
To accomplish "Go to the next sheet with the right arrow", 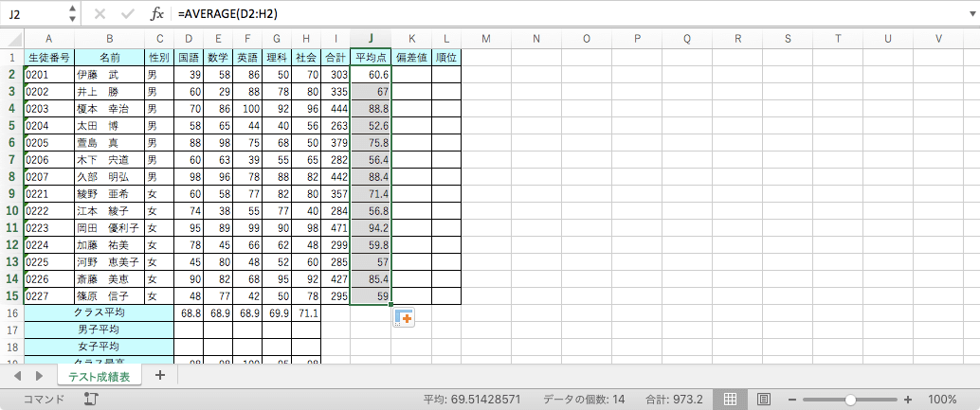I will [39, 375].
